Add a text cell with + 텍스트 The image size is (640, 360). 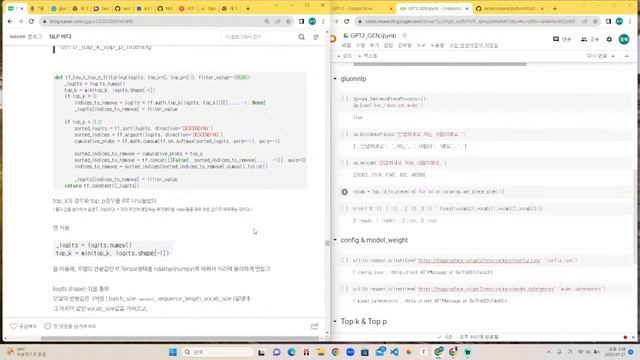[x=367, y=56]
